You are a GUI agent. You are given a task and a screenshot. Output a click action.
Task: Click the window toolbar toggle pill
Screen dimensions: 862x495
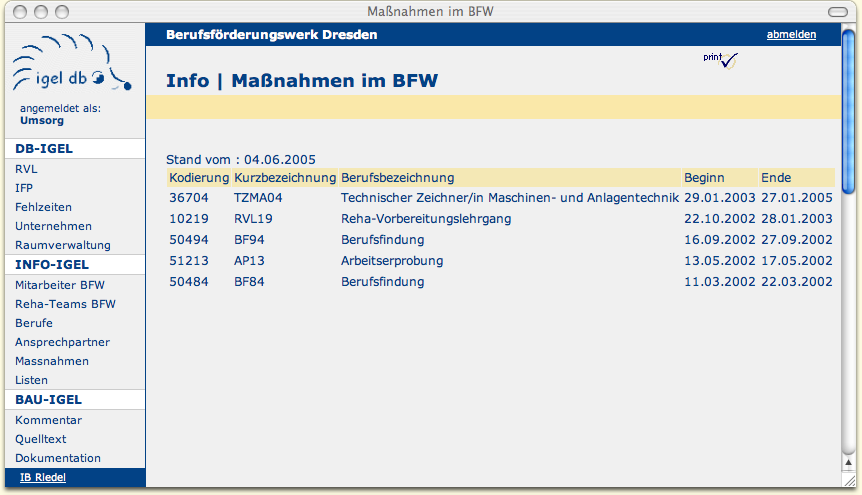click(838, 12)
